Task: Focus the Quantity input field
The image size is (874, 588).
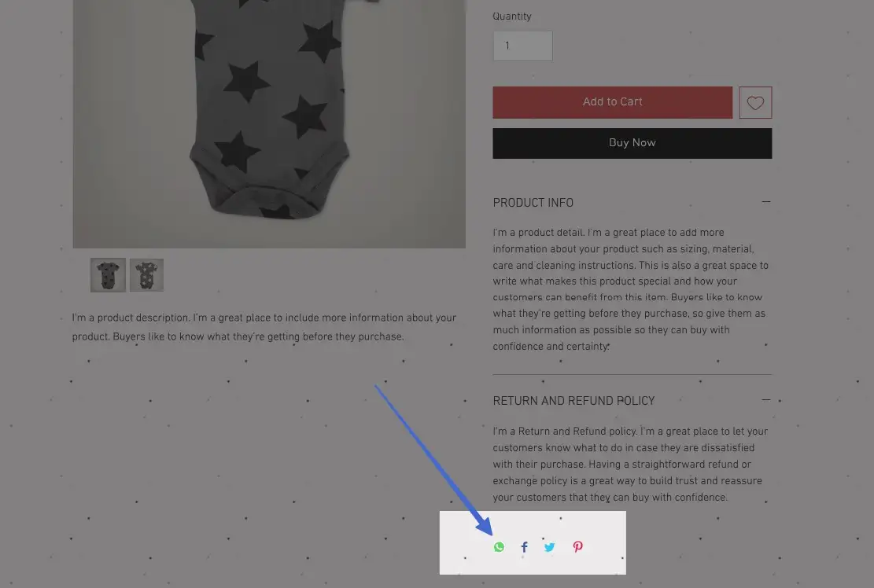Action: click(x=523, y=46)
